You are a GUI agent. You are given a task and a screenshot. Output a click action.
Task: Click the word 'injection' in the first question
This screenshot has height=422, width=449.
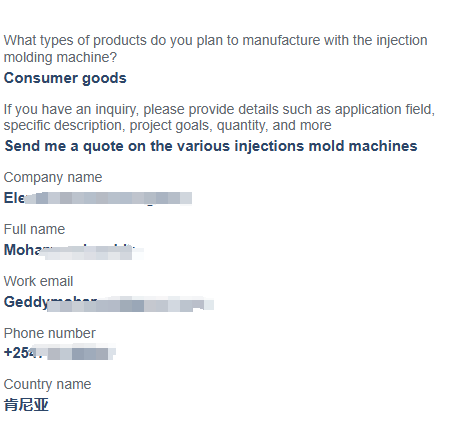pyautogui.click(x=402, y=41)
